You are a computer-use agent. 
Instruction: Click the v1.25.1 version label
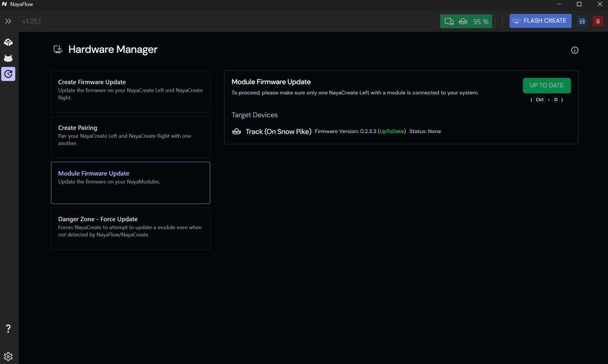(32, 21)
